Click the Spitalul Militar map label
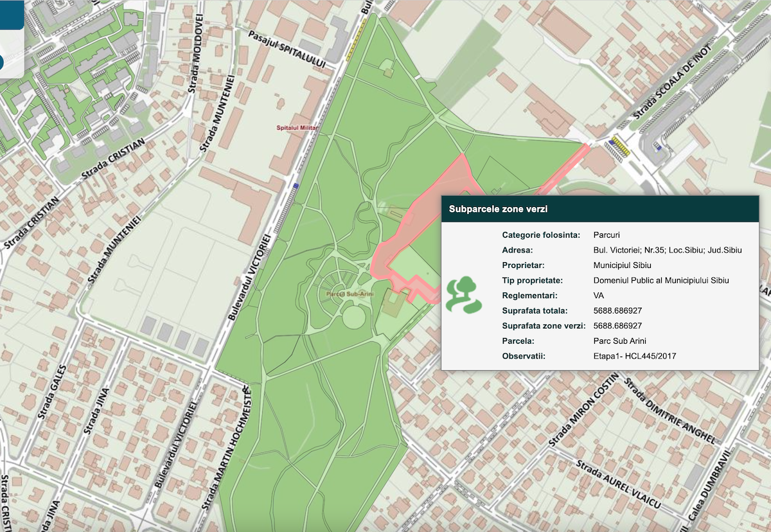The width and height of the screenshot is (771, 532). click(297, 129)
